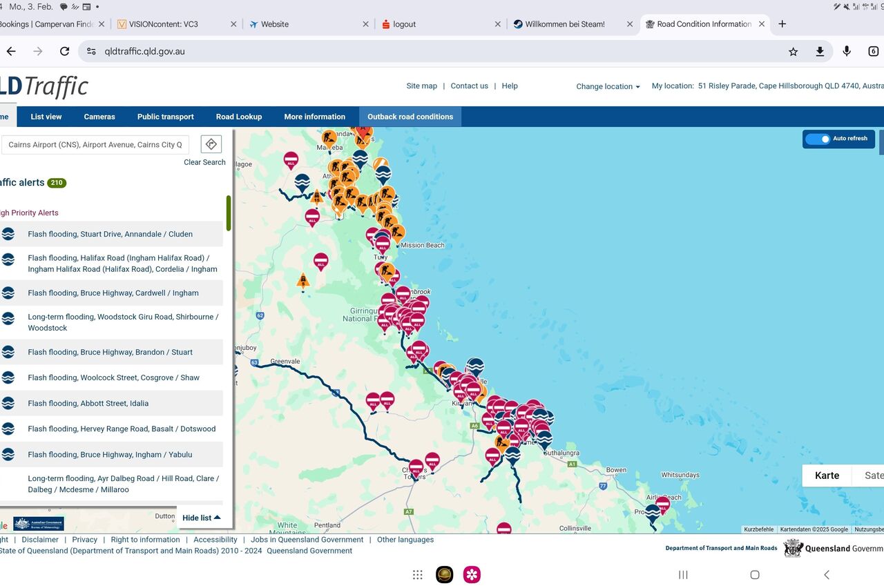Reload the page with the refresh icon

click(64, 52)
